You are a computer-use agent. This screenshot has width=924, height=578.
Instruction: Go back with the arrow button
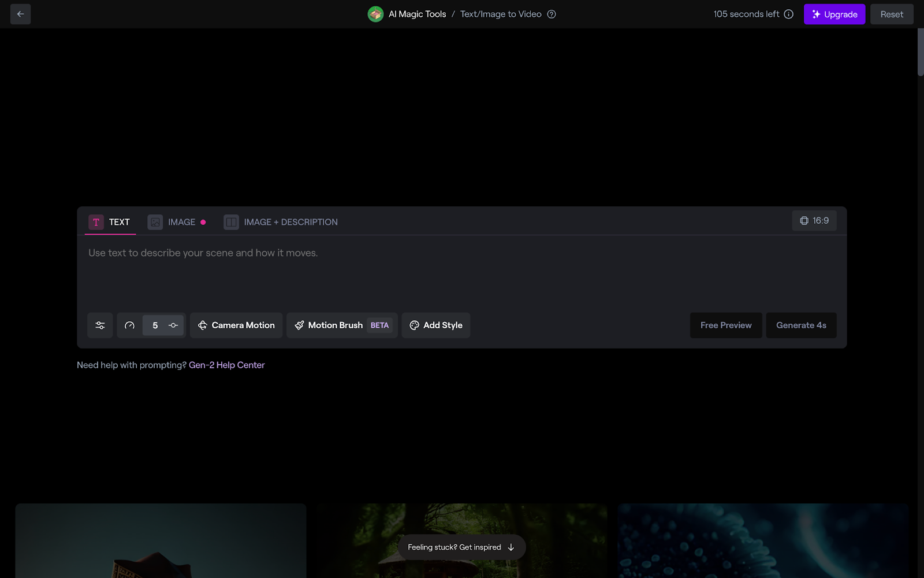click(x=20, y=14)
